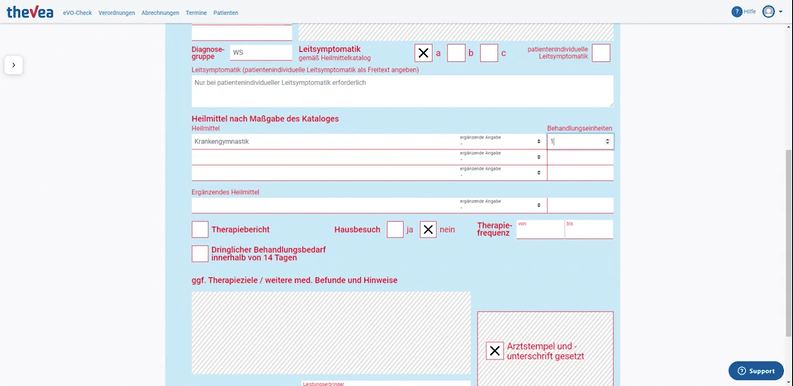Image resolution: width=793 pixels, height=386 pixels.
Task: Open ergänzende Angabe dropdown of Ergänzendes Heilmittel
Action: click(500, 205)
